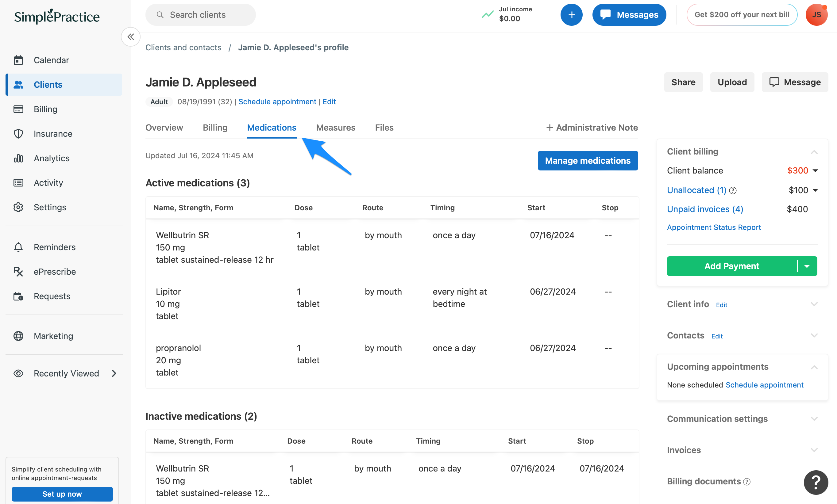Screen dimensions: 837x504
Task: Select the Analytics sidebar icon
Action: 18,158
